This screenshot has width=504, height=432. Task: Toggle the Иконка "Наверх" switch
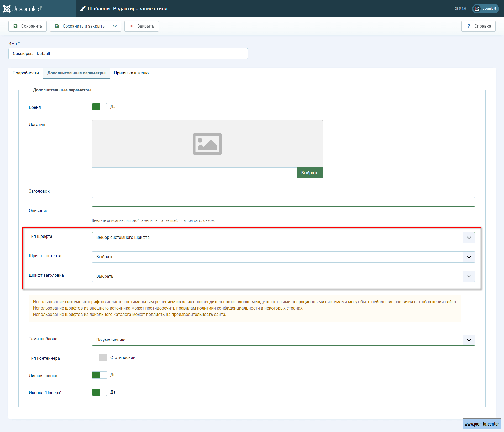[x=99, y=392]
